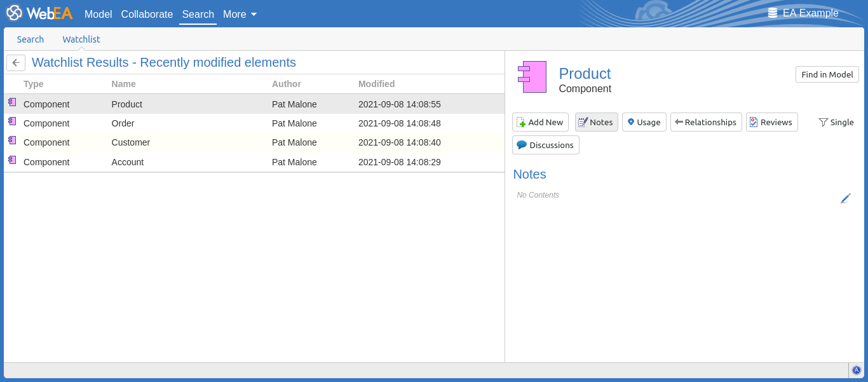Click the Account row component icon

tap(12, 160)
